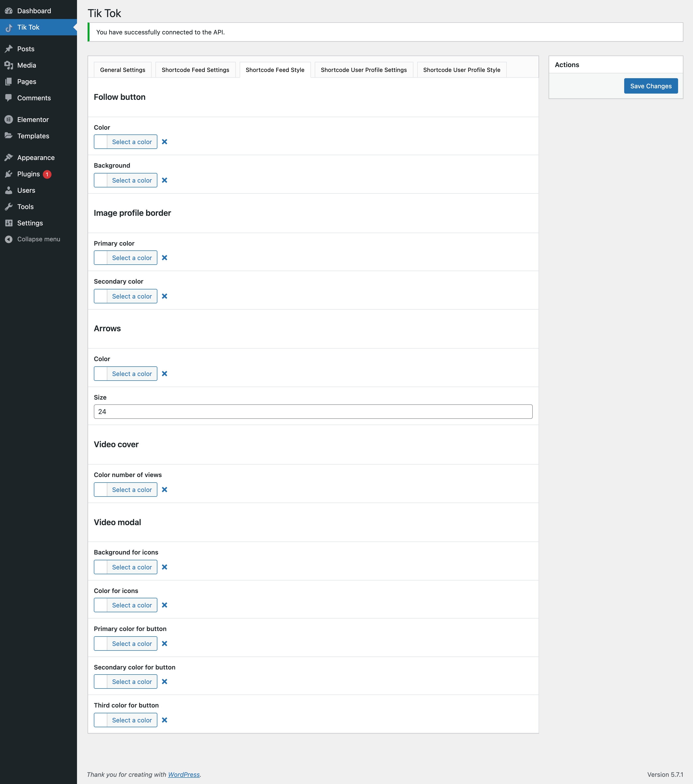Open color swatch for Secondary color

101,296
